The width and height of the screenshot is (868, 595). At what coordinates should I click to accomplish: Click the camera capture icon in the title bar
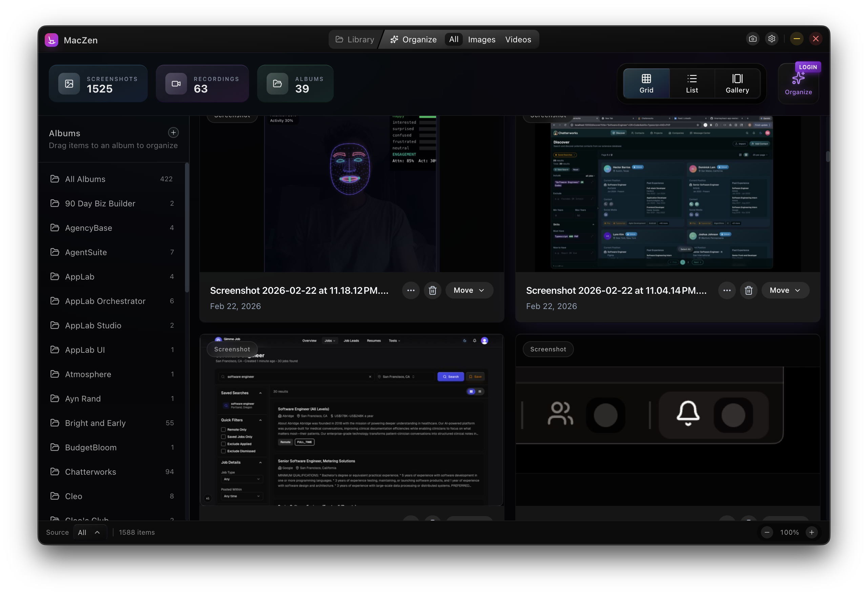coord(752,39)
